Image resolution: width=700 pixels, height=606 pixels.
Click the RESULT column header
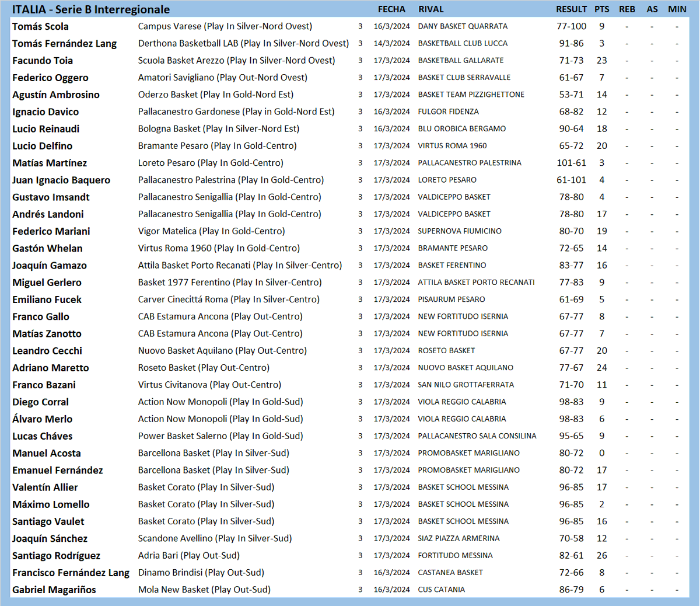tap(571, 9)
